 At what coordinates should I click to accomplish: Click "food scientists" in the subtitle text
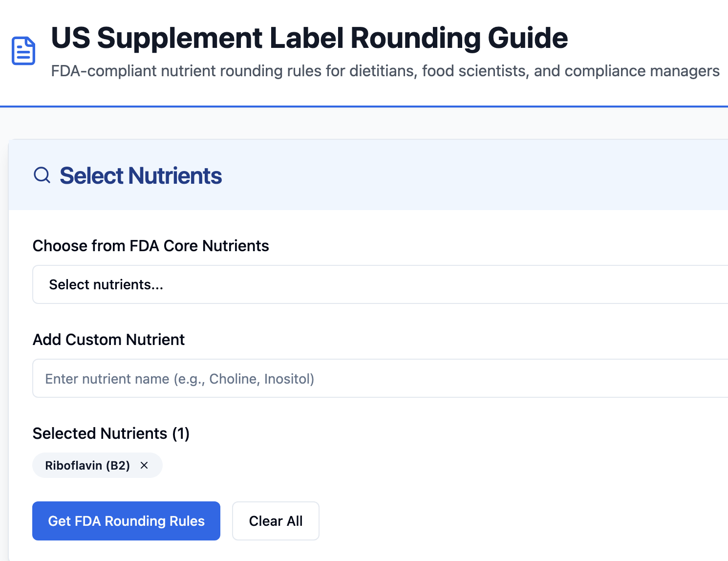pyautogui.click(x=475, y=71)
